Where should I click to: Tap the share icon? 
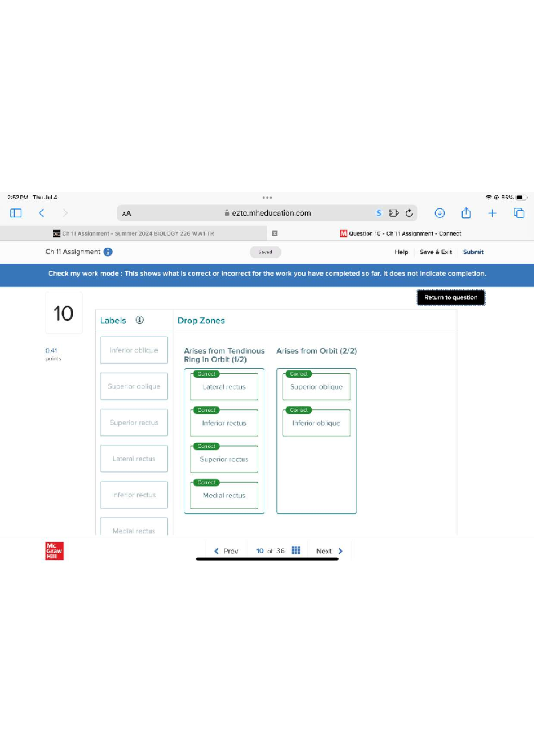click(x=466, y=213)
